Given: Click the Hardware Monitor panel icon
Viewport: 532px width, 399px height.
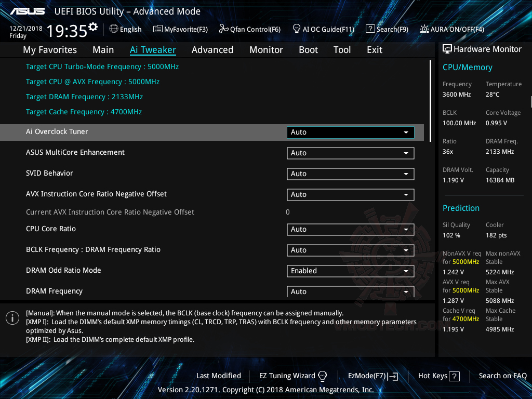Looking at the screenshot, I should pyautogui.click(x=447, y=49).
